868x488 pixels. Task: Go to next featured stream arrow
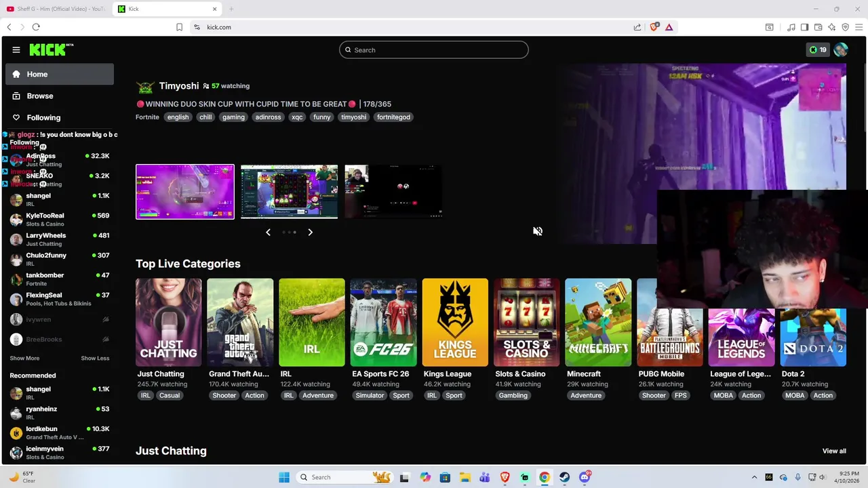coord(310,232)
